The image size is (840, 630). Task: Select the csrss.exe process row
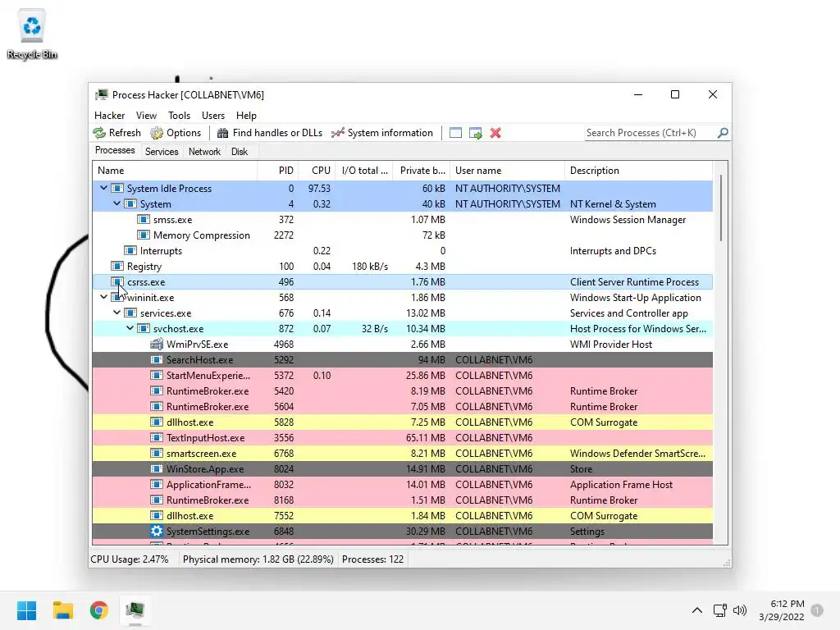click(x=402, y=282)
